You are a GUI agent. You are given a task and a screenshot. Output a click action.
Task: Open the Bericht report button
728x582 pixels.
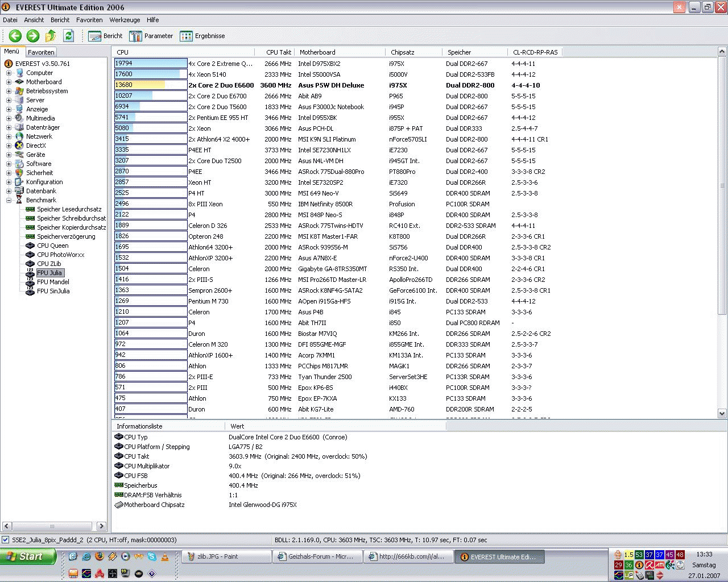coord(105,36)
